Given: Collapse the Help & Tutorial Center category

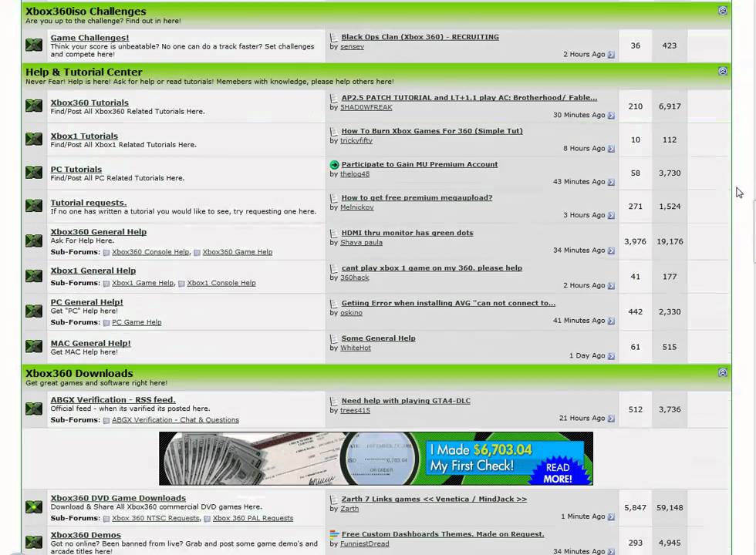Looking at the screenshot, I should (722, 71).
